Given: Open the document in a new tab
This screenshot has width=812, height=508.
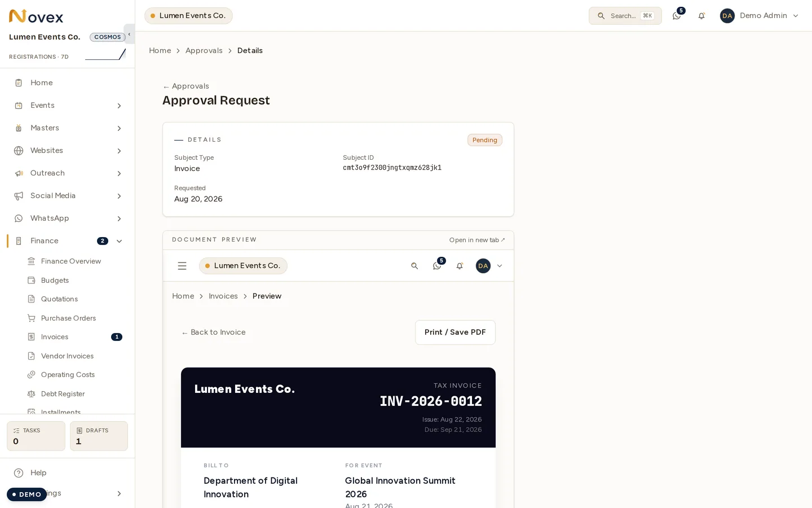Looking at the screenshot, I should click(477, 240).
